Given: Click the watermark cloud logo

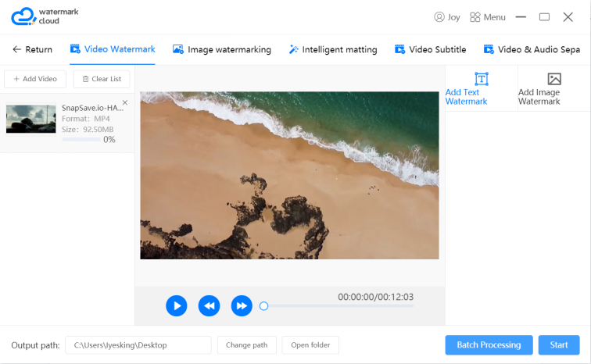Looking at the screenshot, I should tap(45, 16).
